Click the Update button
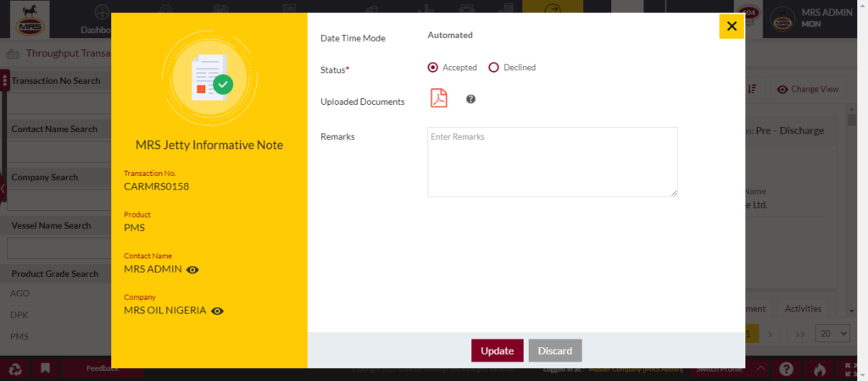Viewport: 868px width, 381px height. click(497, 351)
